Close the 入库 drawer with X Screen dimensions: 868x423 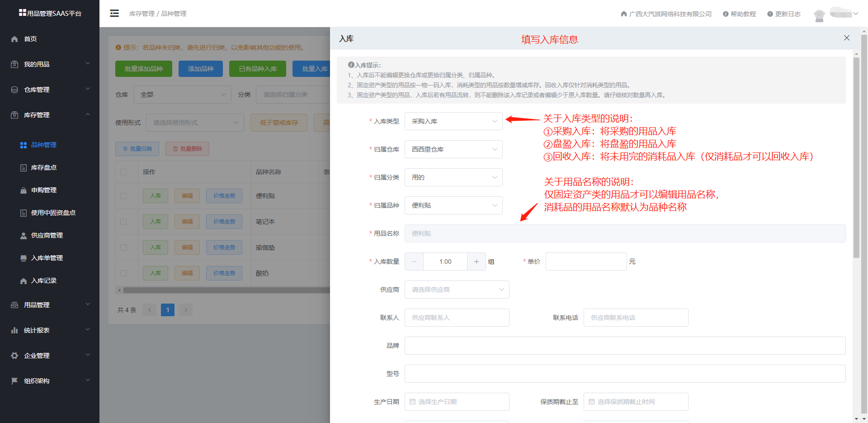847,38
